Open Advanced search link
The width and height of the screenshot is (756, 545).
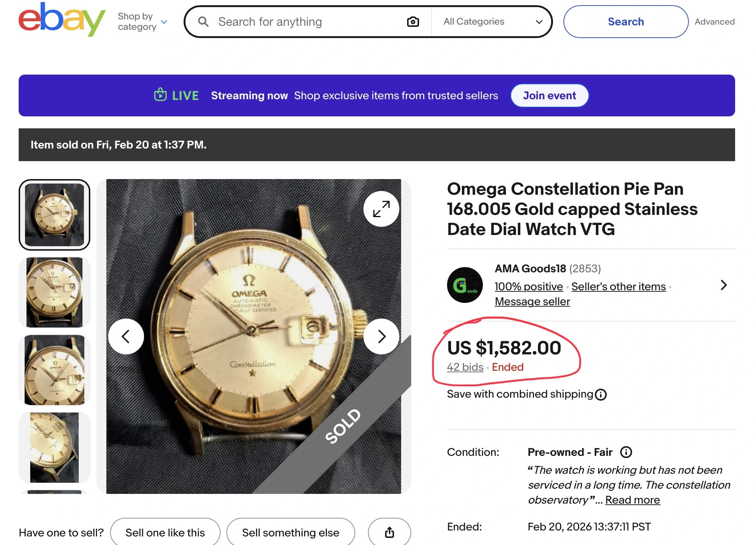point(714,22)
